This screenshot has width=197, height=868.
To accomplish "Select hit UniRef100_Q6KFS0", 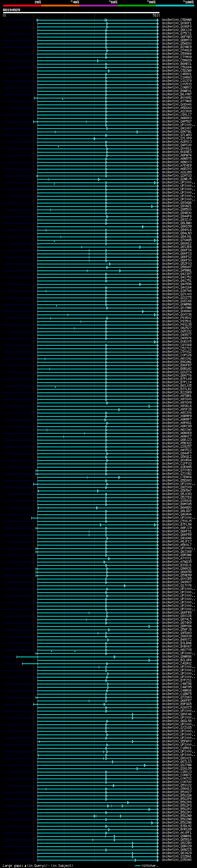I will 177,260.
